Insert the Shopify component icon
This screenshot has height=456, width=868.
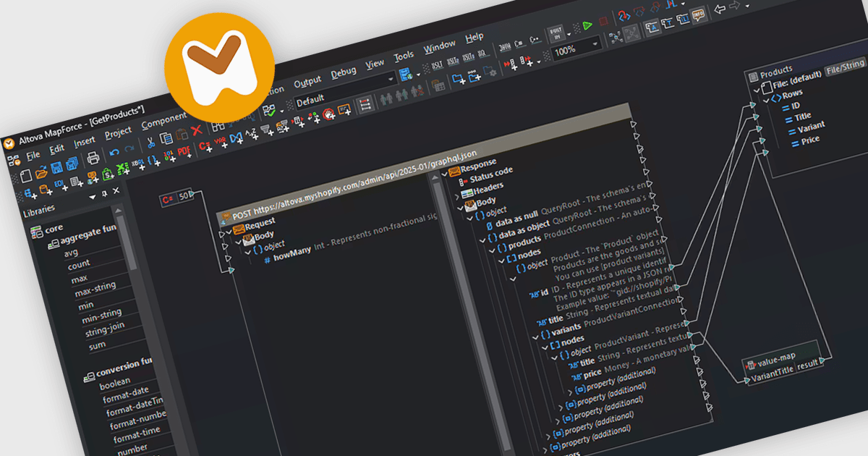pyautogui.click(x=108, y=174)
